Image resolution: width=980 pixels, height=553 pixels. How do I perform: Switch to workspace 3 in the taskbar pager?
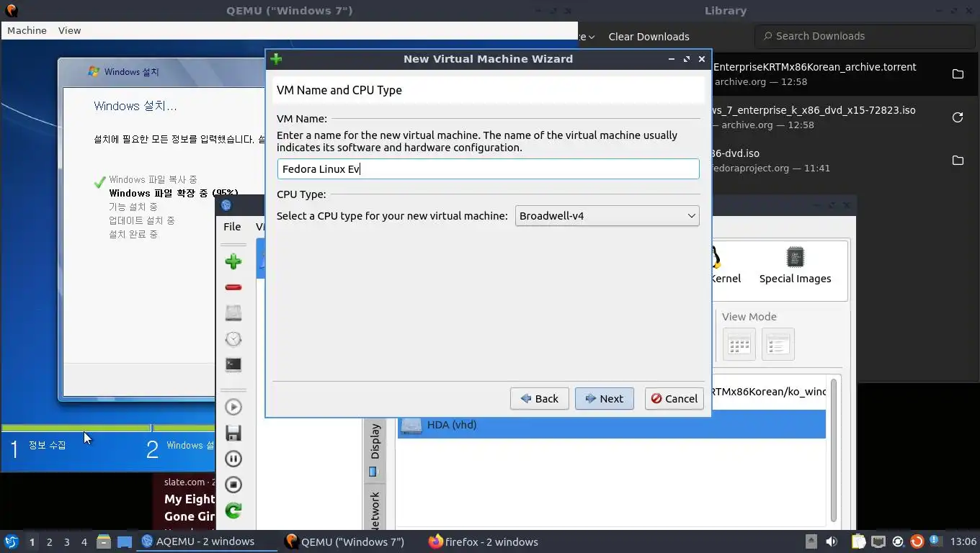point(66,541)
